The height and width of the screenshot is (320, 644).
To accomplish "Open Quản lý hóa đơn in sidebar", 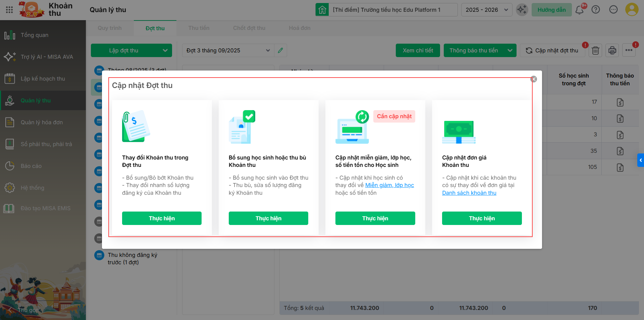I will [42, 122].
